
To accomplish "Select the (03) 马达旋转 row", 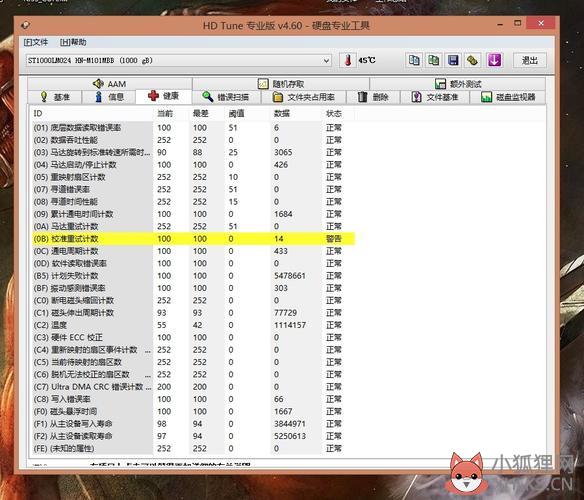I will tap(193, 152).
